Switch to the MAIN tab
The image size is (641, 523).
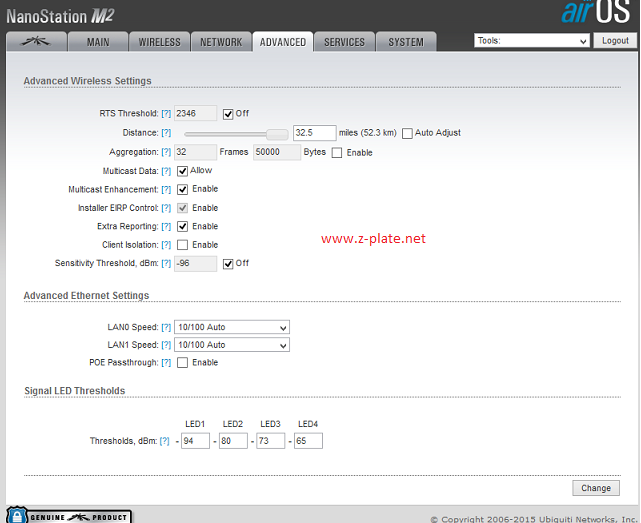[98, 42]
